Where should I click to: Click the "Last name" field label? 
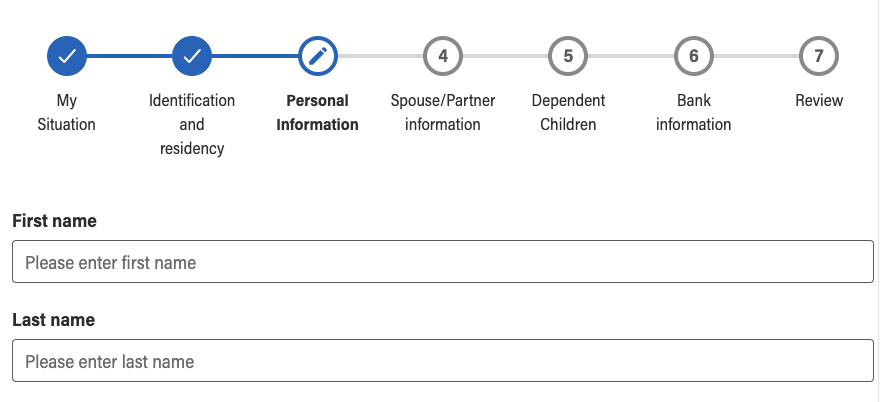coord(54,320)
